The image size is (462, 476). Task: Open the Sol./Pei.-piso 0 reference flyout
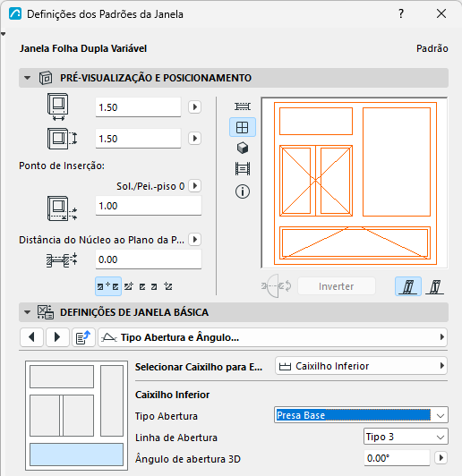pos(194,185)
